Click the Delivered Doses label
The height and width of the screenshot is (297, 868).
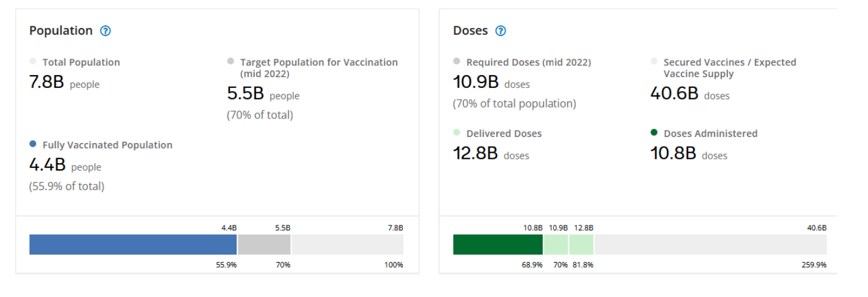click(x=504, y=133)
